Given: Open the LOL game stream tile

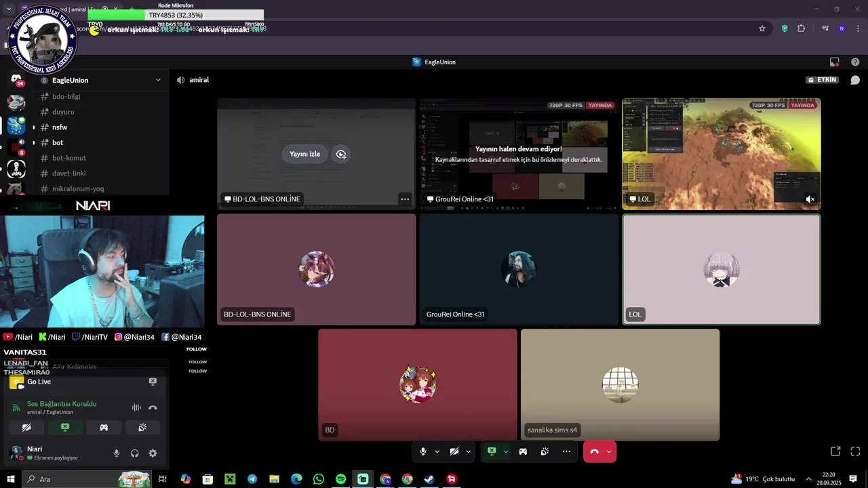Looking at the screenshot, I should pos(722,154).
